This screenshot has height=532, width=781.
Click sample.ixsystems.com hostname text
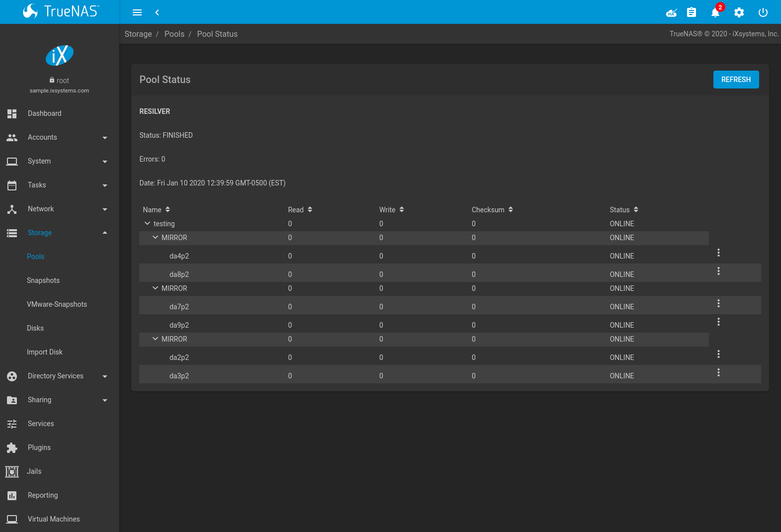pyautogui.click(x=59, y=90)
